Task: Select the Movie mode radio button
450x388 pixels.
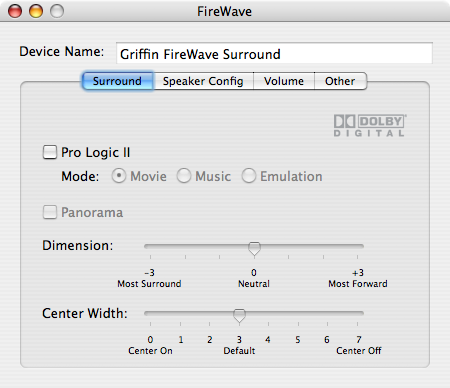Action: click(x=119, y=176)
